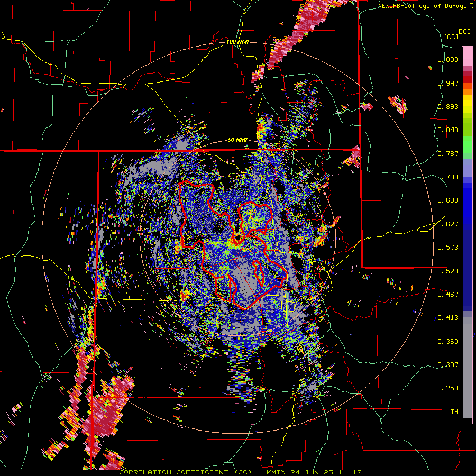Screen dimensions: 476x476
Task: Click the yellow segment of the color bar
Action: click(x=467, y=104)
